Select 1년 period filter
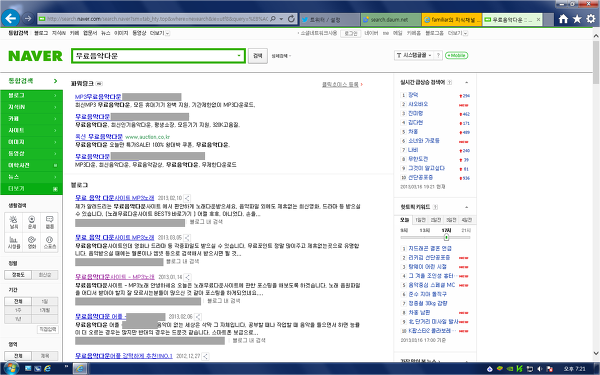 [18, 319]
